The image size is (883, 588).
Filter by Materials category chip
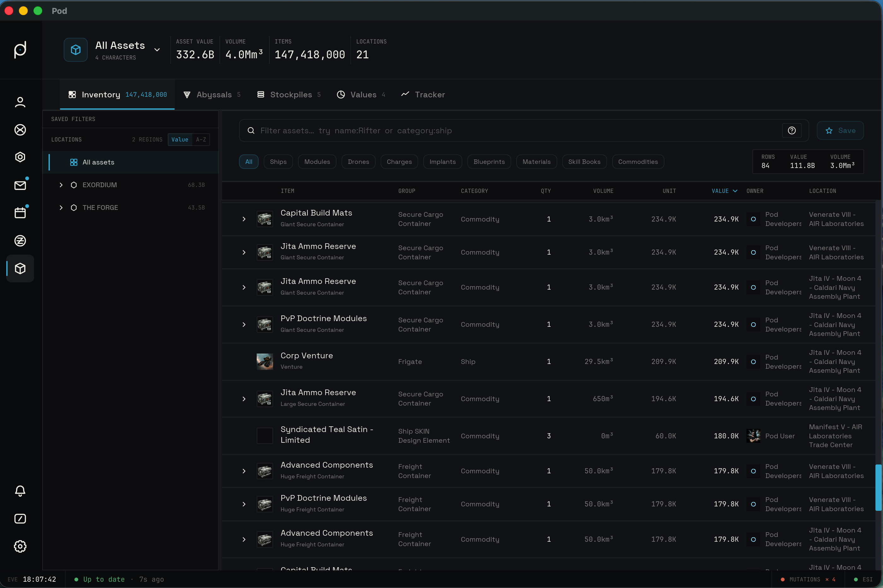click(536, 162)
